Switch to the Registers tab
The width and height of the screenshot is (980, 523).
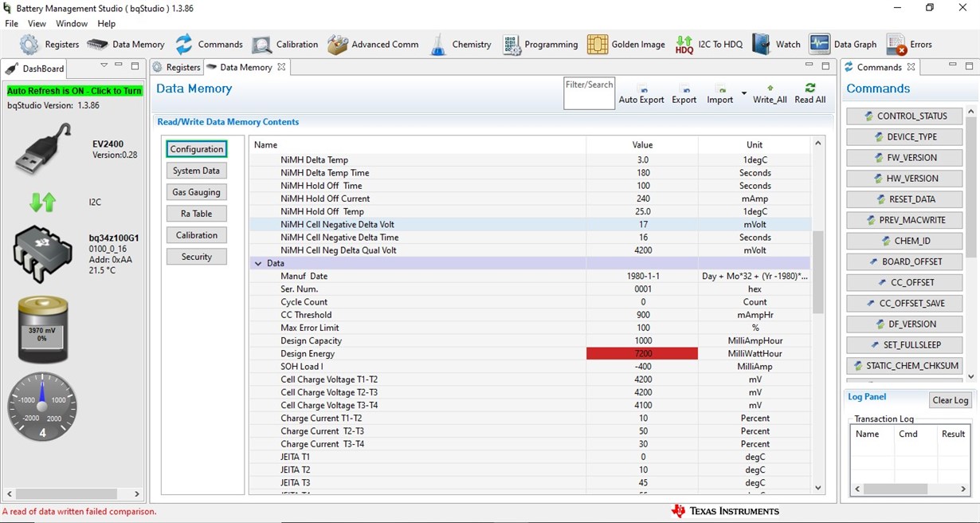click(x=176, y=67)
